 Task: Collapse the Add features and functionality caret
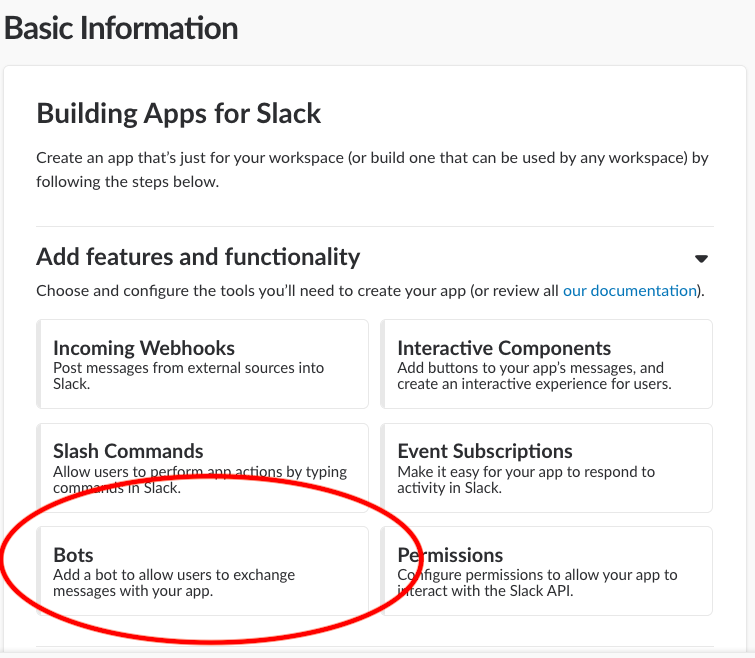click(701, 258)
